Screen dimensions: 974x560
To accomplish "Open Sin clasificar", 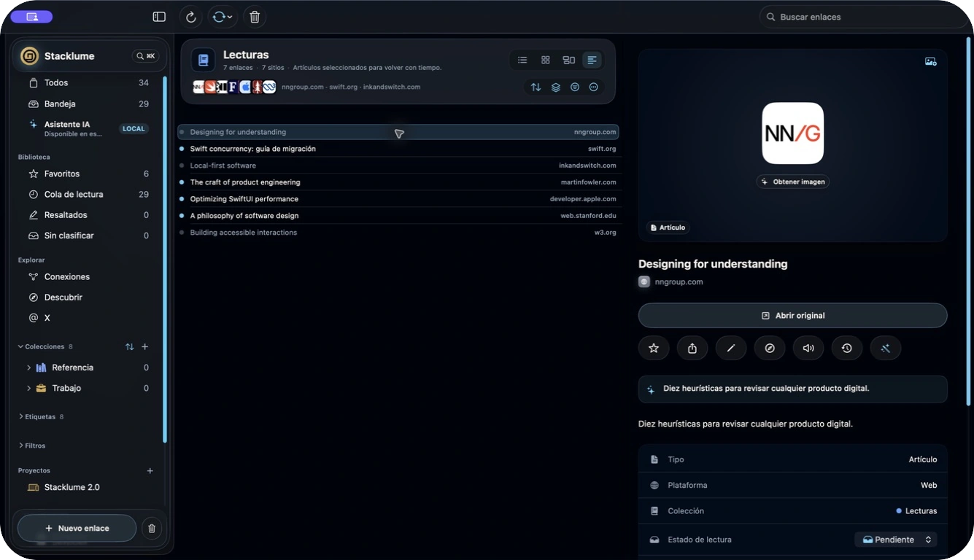I will click(88, 236).
